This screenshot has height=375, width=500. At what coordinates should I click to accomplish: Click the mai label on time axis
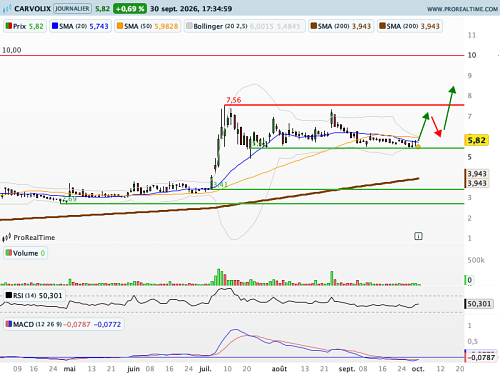point(69,369)
